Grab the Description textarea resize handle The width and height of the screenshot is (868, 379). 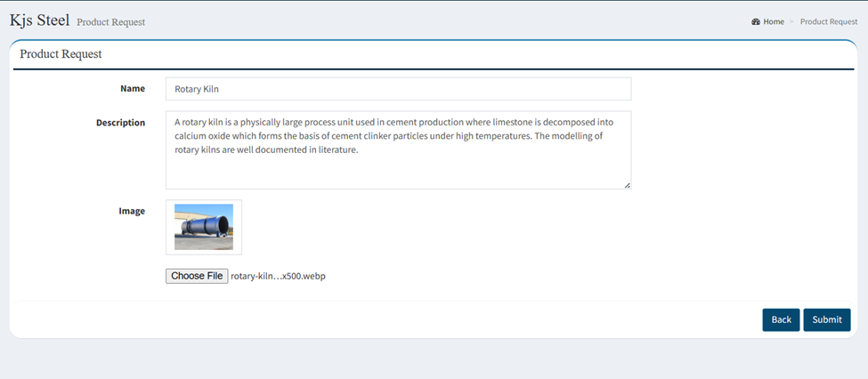(x=628, y=185)
